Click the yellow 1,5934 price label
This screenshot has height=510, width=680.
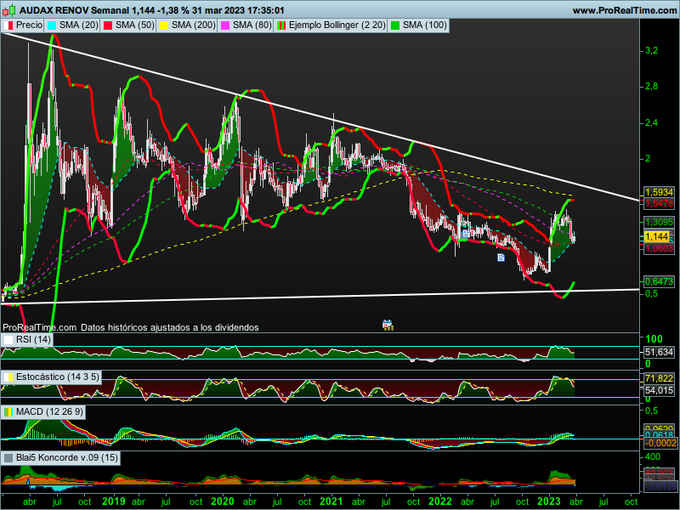659,192
